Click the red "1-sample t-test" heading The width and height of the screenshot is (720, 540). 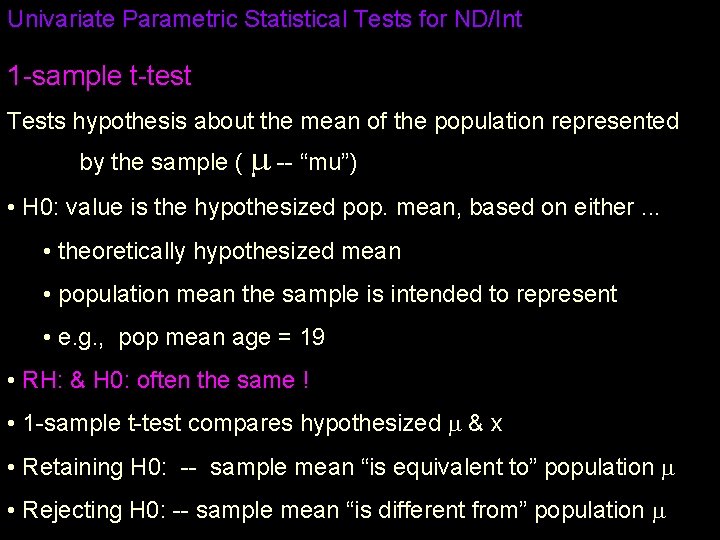[x=99, y=75]
